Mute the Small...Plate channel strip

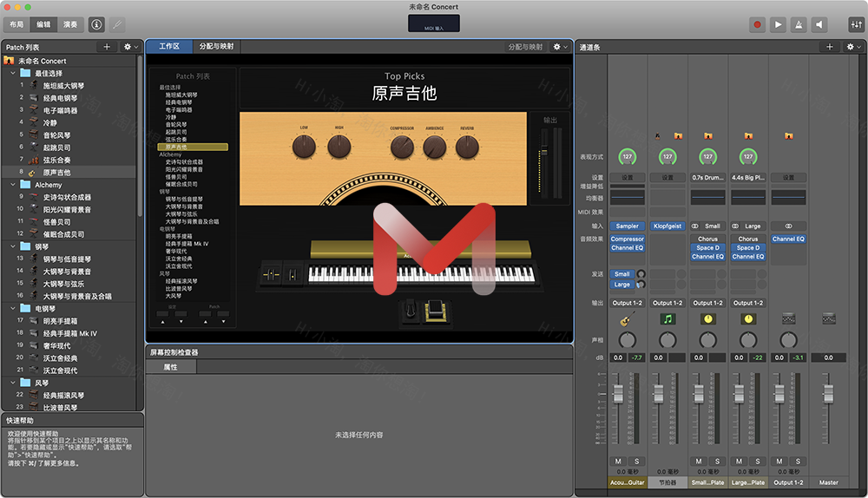click(699, 461)
